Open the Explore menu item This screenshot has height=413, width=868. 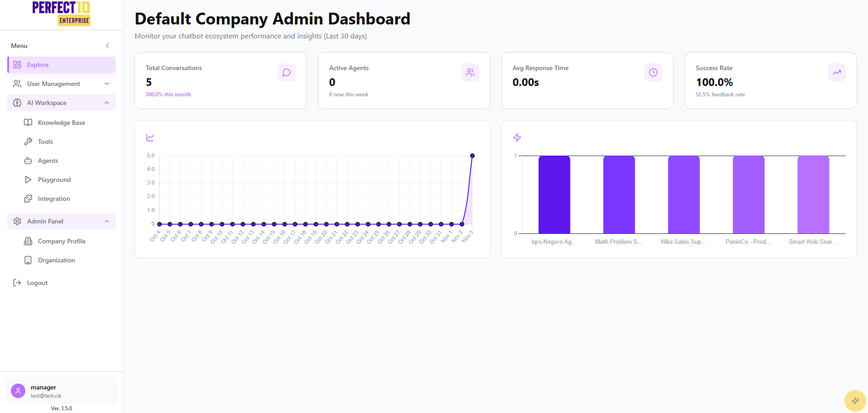[61, 65]
